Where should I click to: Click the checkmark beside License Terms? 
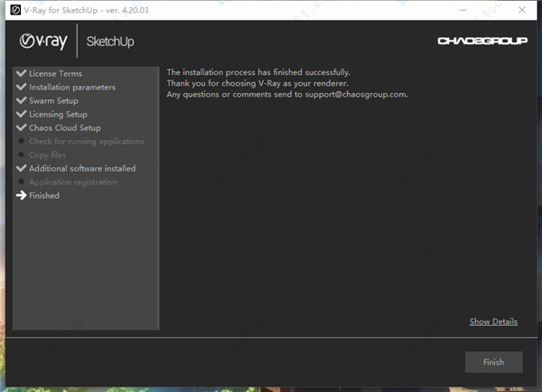click(x=22, y=74)
